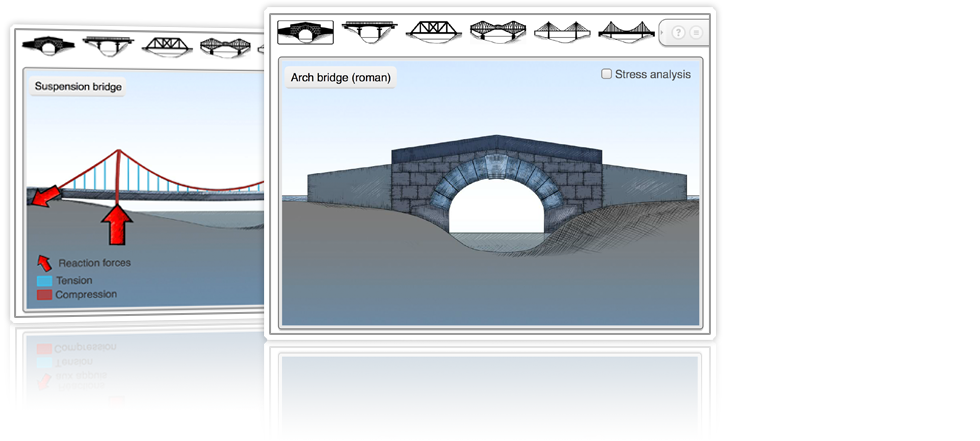Click the red Compression legend swatch
Screen dimensions: 980x441
coord(44,295)
